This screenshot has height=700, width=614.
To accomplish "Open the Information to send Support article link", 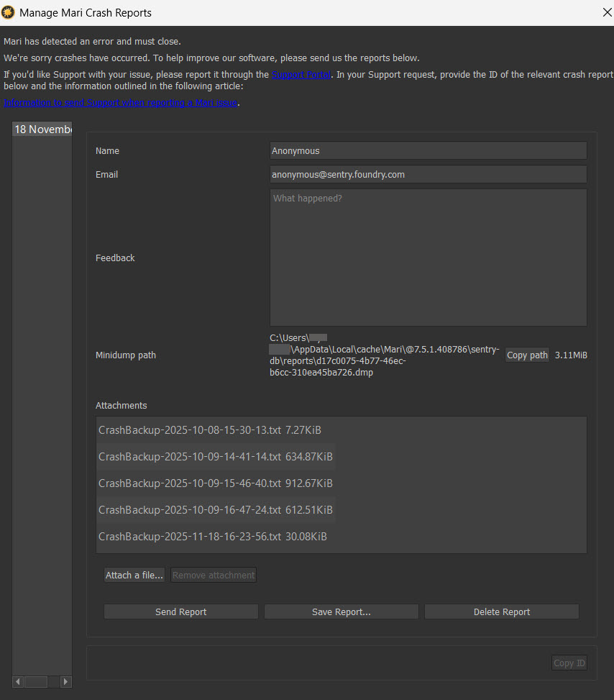I will 121,103.
